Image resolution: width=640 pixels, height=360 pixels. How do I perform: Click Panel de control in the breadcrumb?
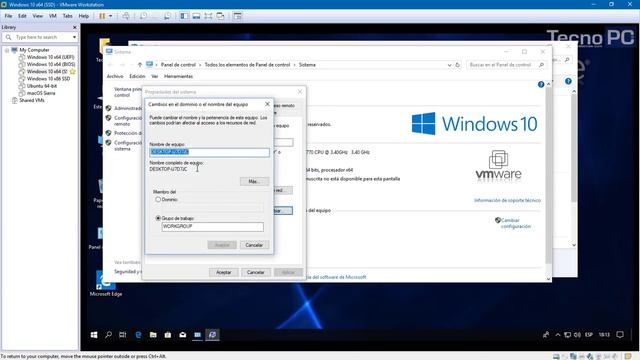pyautogui.click(x=178, y=65)
